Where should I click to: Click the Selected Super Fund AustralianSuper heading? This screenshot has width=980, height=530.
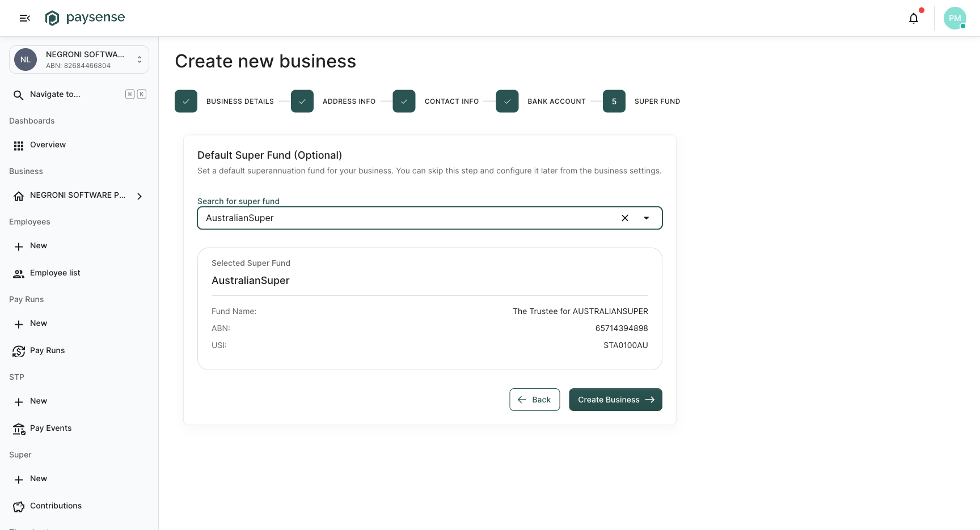(251, 281)
